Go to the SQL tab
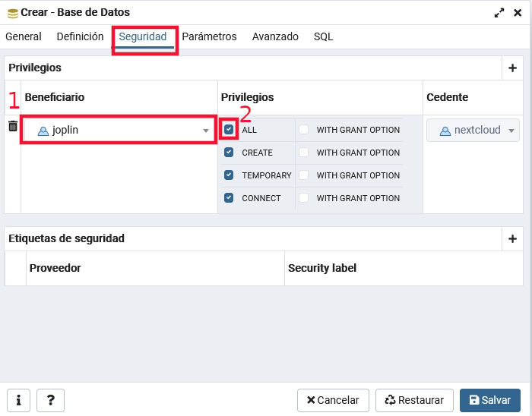Screen dimensions: 532x416 tap(323, 36)
